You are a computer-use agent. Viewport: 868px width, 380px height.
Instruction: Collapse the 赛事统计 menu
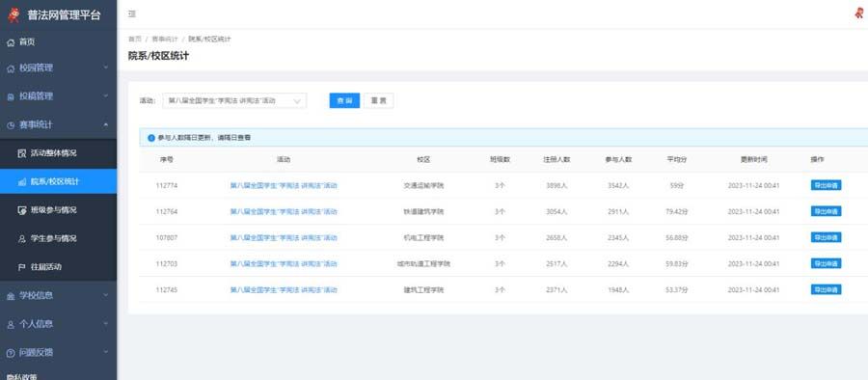[x=58, y=124]
